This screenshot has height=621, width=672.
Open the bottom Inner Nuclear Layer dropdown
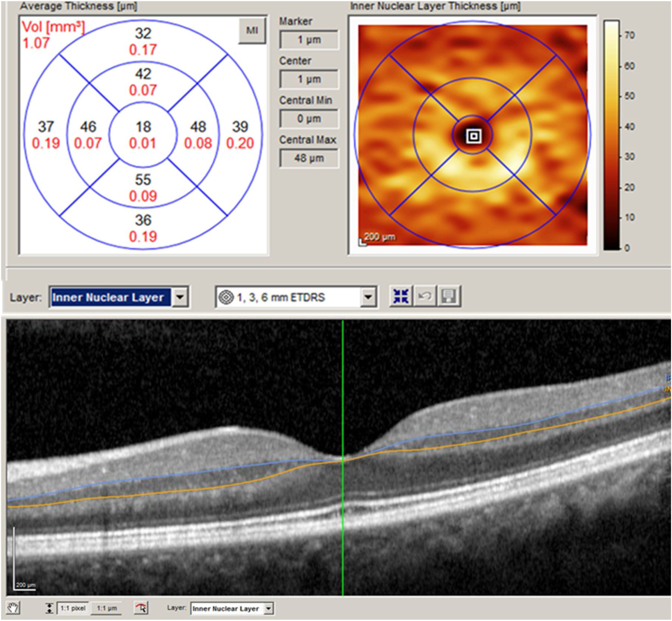click(x=268, y=608)
